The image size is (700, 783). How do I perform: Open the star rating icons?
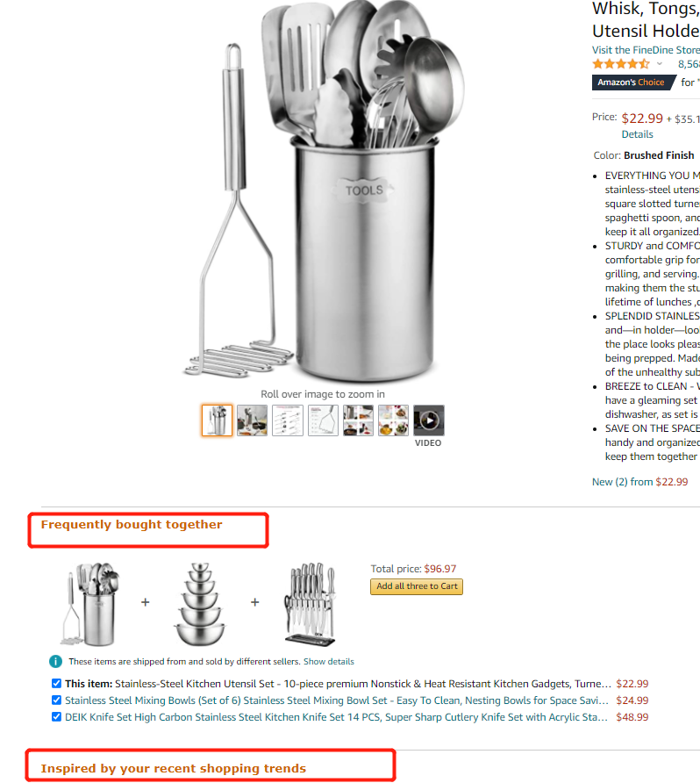[x=621, y=64]
